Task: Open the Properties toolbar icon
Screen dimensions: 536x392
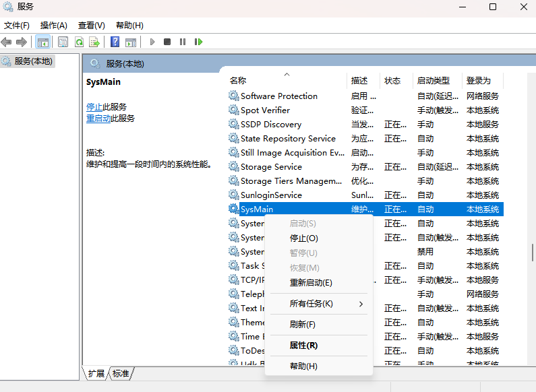Action: pos(63,42)
